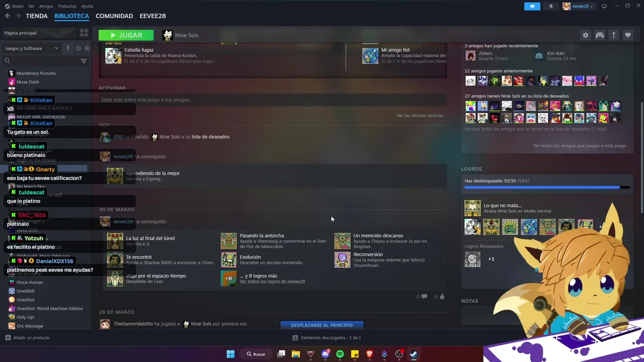Viewport: 644px width, 362px height.
Task: Click the Windows Start button
Action: point(230,354)
